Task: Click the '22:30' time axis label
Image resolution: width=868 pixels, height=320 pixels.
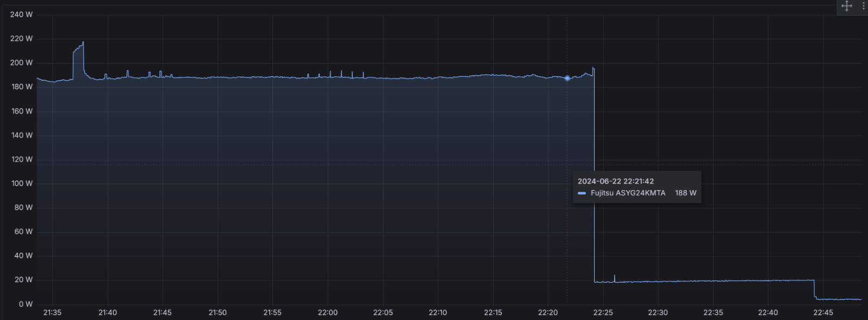Action: pyautogui.click(x=658, y=312)
